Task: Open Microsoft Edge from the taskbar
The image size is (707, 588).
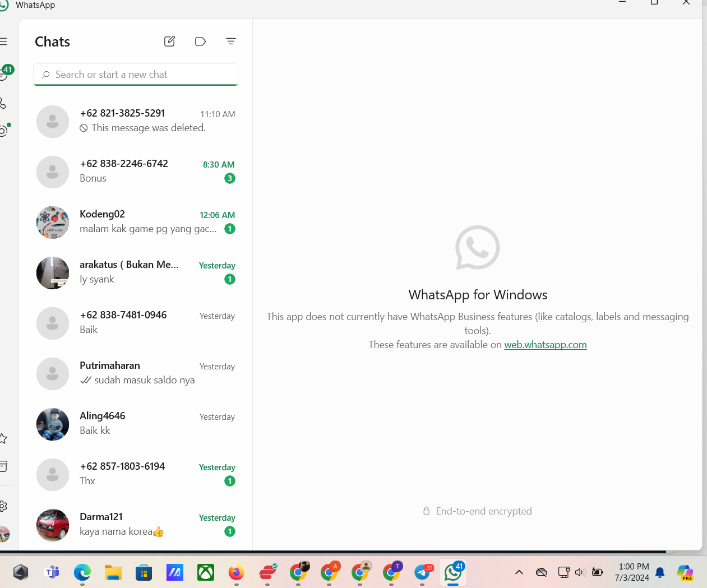Action: point(82,572)
